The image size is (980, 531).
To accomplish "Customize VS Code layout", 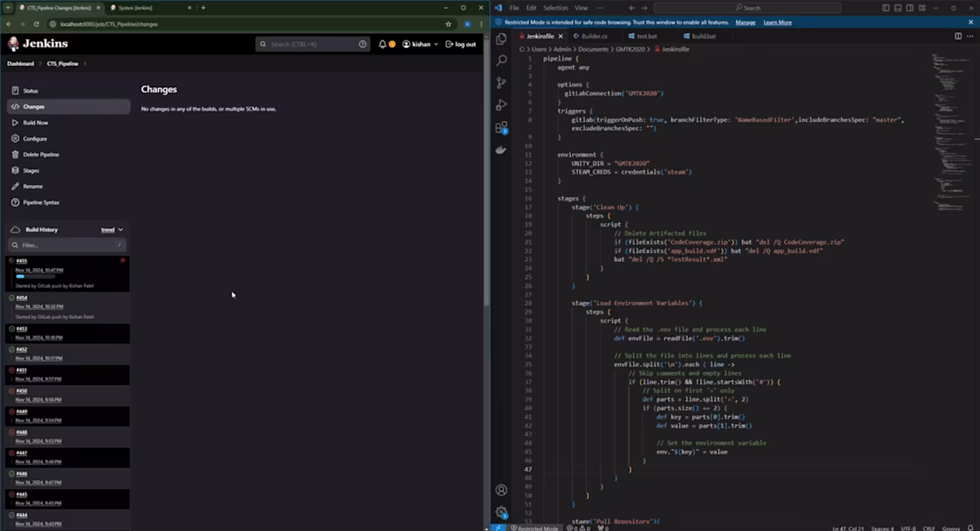I will tap(922, 8).
